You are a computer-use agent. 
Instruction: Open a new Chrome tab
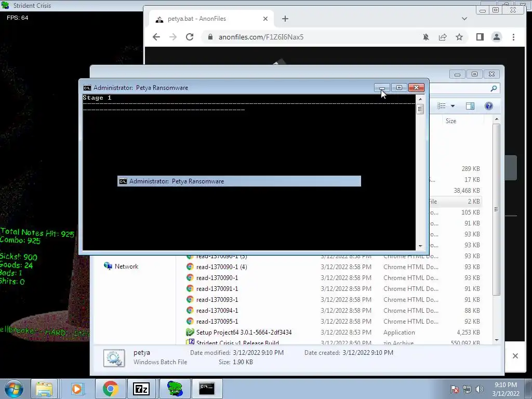point(285,19)
